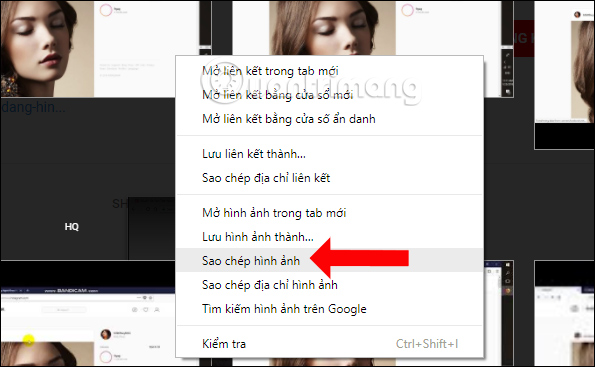The width and height of the screenshot is (595, 367).
Task: Pick 'Sao chép hình ảnh' menu entry
Action: point(329,260)
